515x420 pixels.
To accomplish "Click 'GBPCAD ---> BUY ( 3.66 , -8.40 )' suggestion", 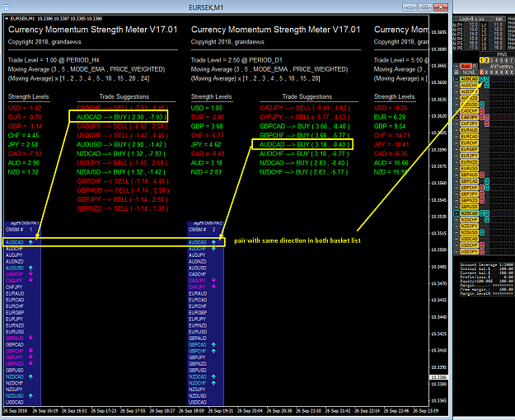I will (x=304, y=126).
